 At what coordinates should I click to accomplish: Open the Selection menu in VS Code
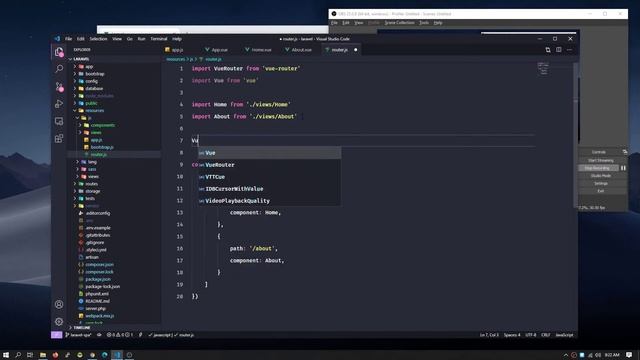pyautogui.click(x=98, y=39)
